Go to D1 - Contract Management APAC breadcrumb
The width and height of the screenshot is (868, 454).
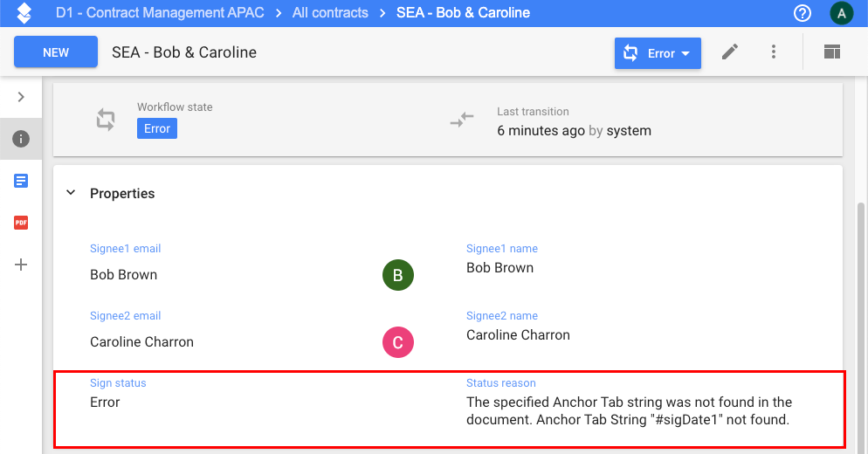pyautogui.click(x=160, y=13)
